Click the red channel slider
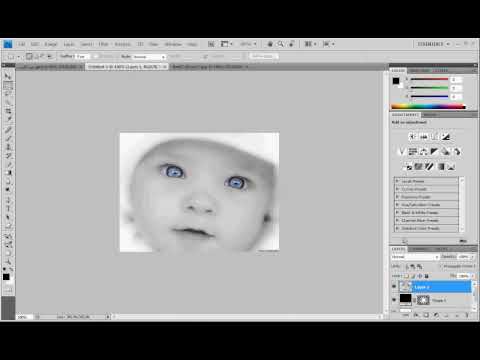The image size is (480, 360). (429, 79)
